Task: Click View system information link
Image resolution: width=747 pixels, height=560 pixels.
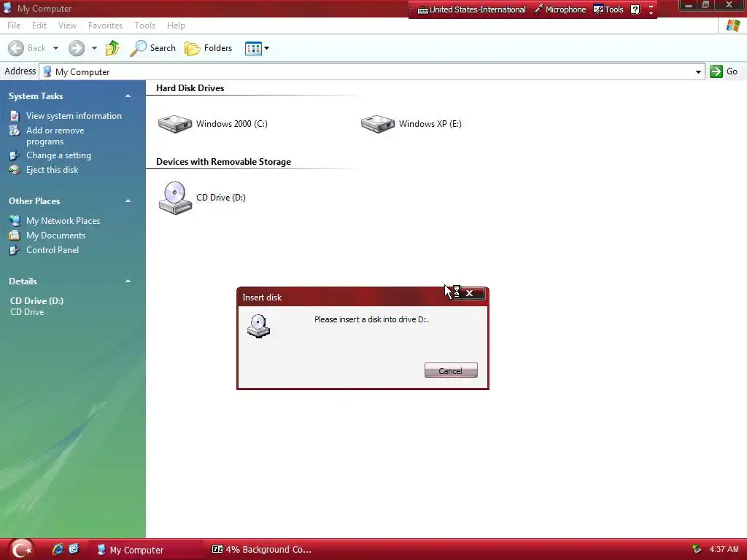Action: tap(74, 116)
